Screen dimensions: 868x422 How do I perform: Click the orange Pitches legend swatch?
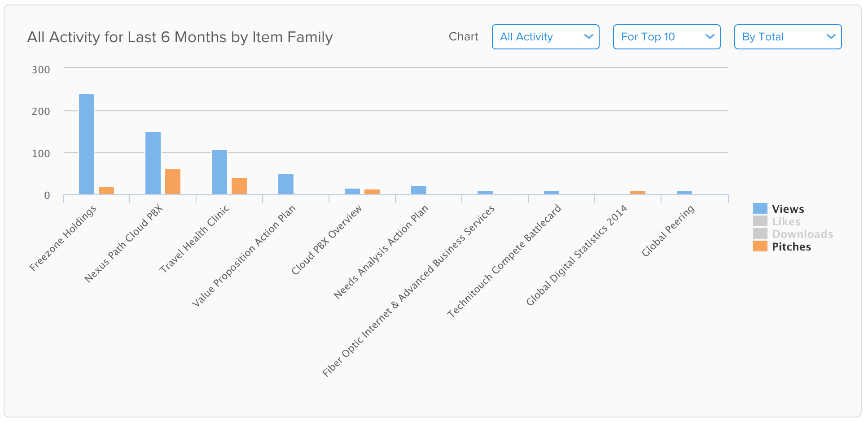(760, 246)
